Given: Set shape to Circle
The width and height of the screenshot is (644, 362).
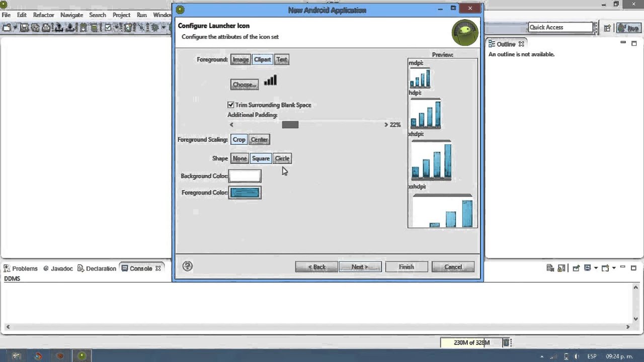Looking at the screenshot, I should [x=282, y=158].
